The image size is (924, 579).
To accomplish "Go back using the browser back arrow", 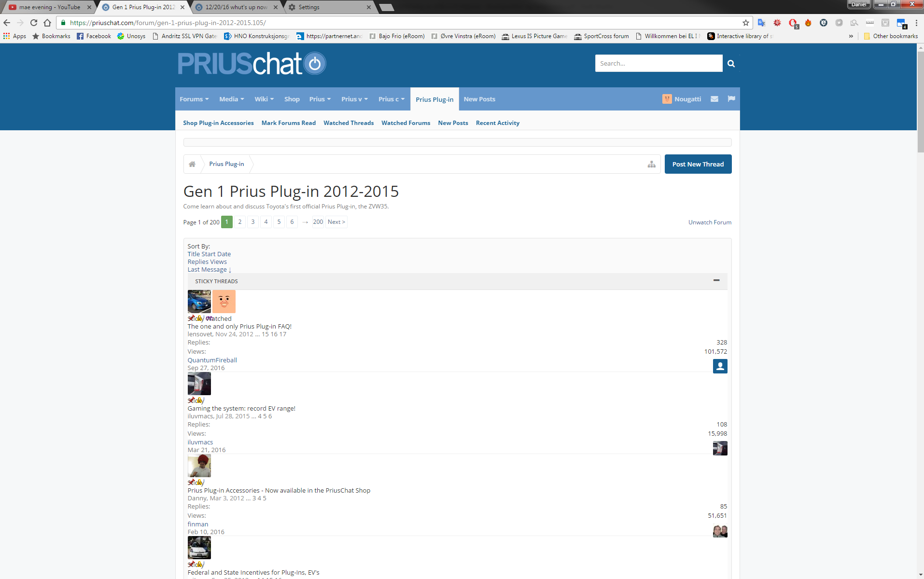I will [x=7, y=23].
